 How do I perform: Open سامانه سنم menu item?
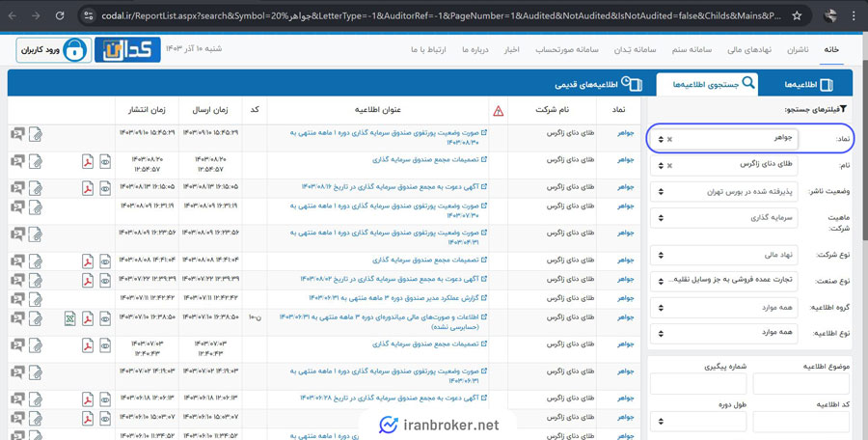(692, 49)
